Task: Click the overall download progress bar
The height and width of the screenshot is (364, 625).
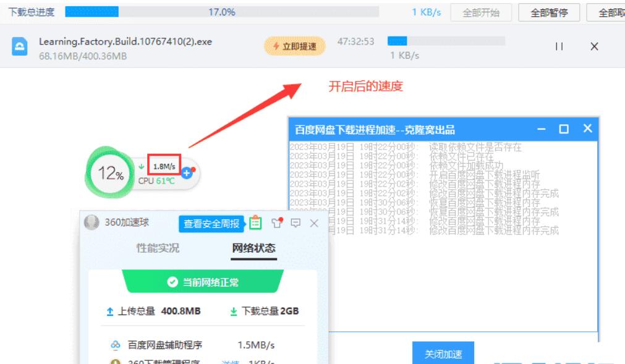Action: [221, 12]
